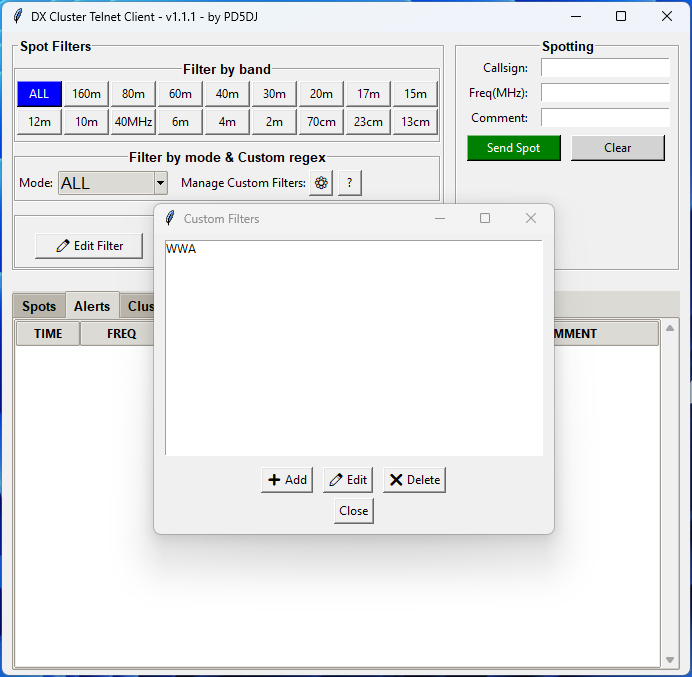Viewport: 692px width, 677px height.
Task: Click the Clear button in Spotting
Action: (x=617, y=148)
